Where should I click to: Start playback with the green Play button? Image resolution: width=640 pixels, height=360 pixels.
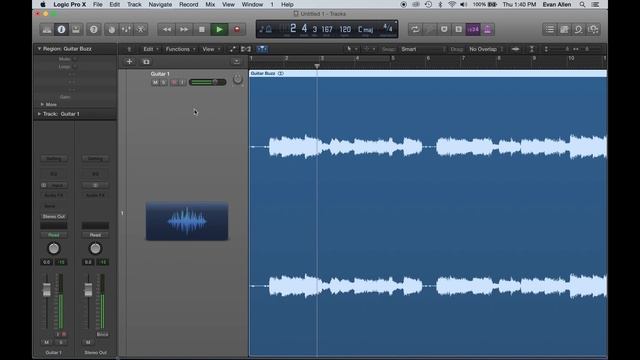219,29
